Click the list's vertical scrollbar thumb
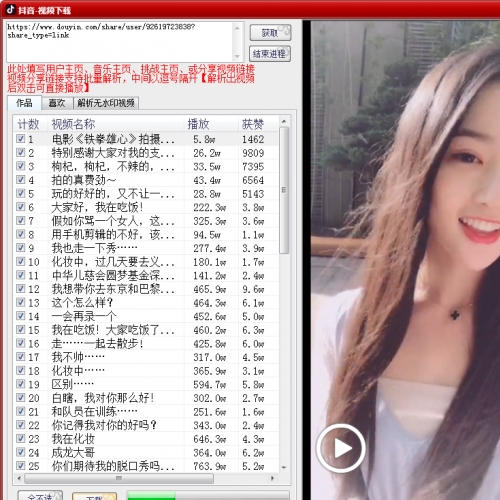 (x=284, y=190)
